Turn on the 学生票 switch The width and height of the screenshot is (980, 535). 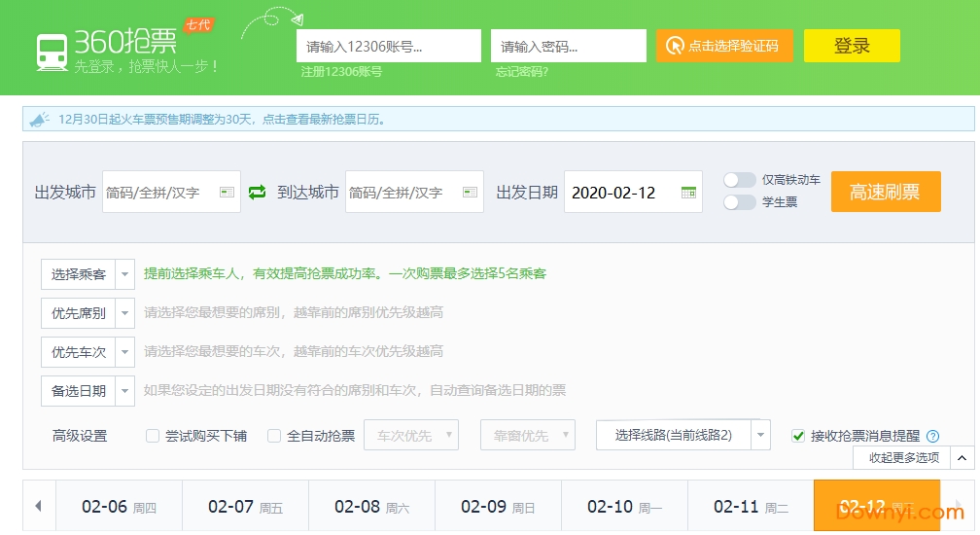coord(740,202)
